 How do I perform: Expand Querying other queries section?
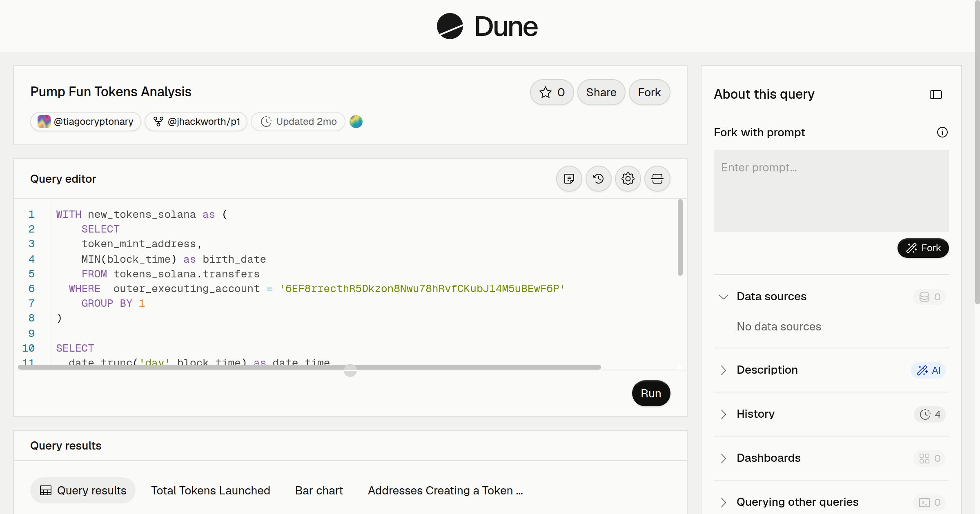coord(724,502)
